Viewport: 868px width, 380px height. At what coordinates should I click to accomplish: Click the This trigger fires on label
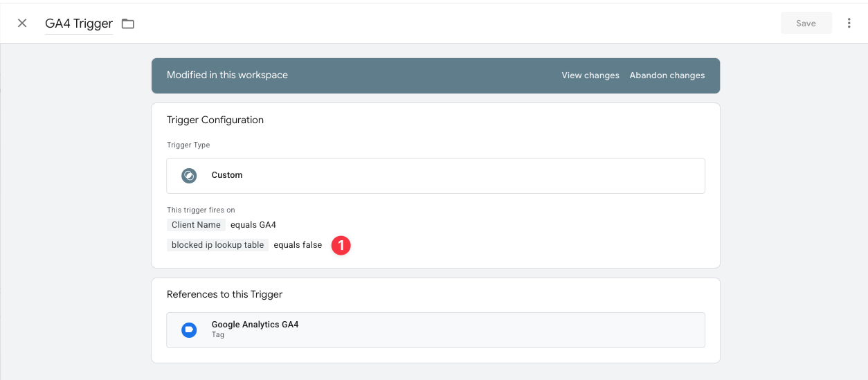coord(201,210)
